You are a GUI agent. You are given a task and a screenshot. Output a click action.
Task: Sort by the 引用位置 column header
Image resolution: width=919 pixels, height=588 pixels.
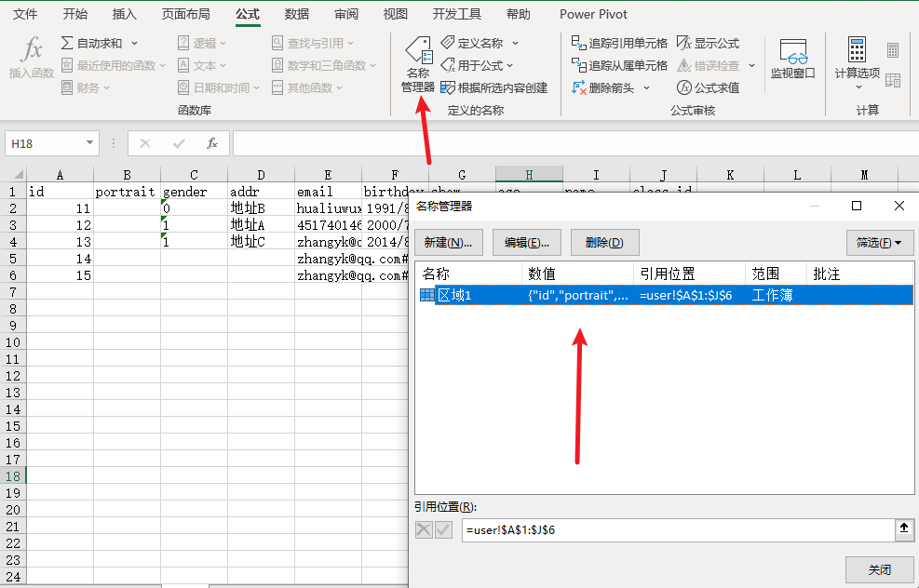pyautogui.click(x=689, y=274)
